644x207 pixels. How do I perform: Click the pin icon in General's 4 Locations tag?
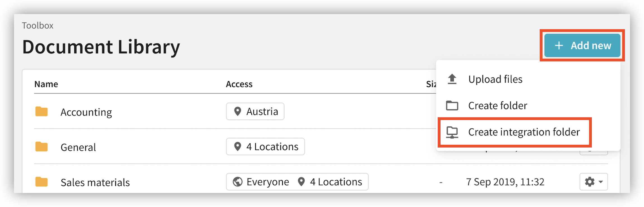pyautogui.click(x=238, y=146)
